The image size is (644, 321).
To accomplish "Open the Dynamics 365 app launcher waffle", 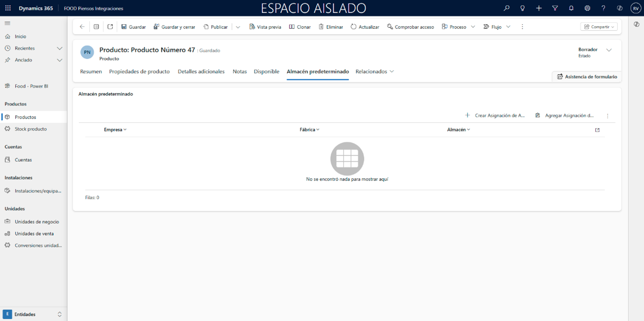I will [8, 8].
